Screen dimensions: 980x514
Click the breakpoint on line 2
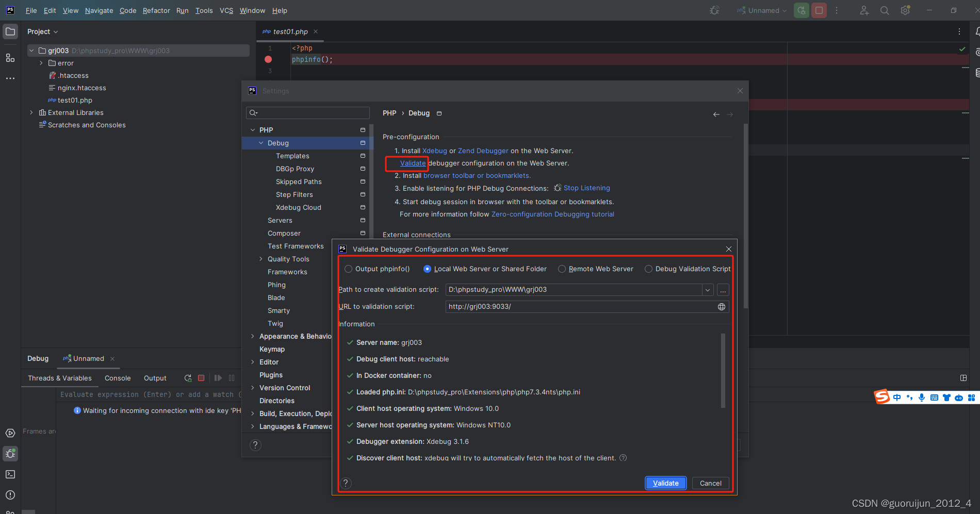point(268,59)
